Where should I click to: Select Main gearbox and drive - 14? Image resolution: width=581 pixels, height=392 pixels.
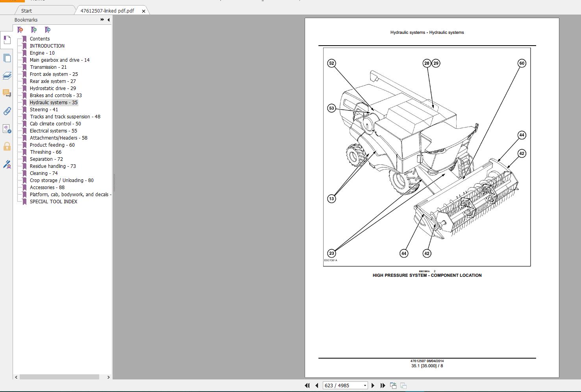[x=60, y=60]
